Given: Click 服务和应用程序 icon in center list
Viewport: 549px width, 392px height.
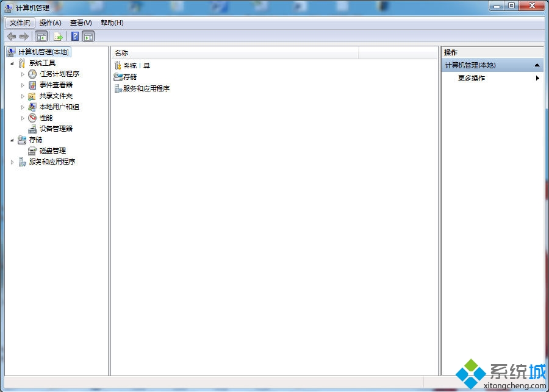Looking at the screenshot, I should (x=118, y=88).
